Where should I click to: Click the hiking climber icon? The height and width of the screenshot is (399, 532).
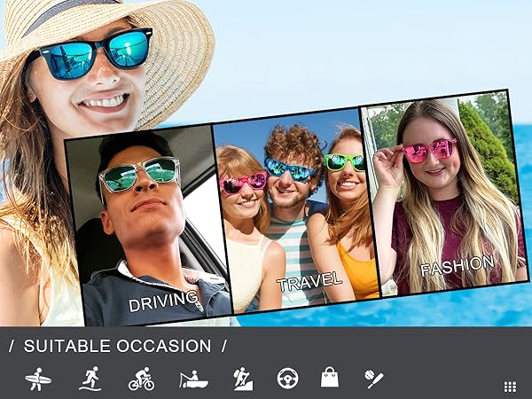point(243,379)
